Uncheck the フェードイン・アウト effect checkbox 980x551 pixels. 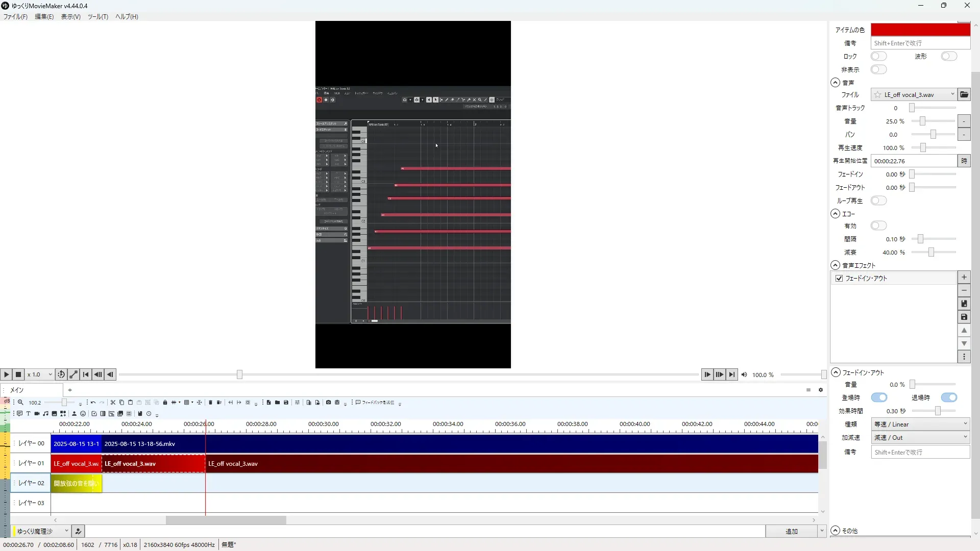[x=839, y=278]
